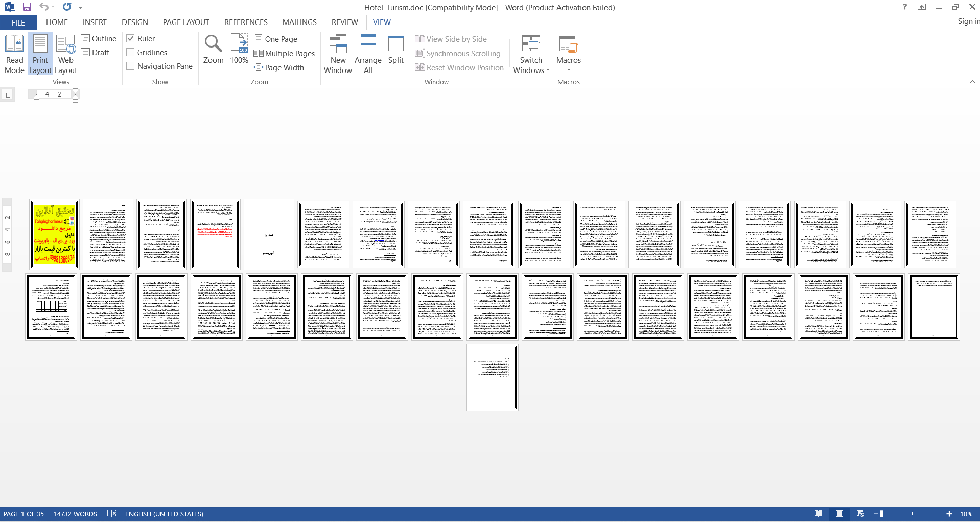Split the document window
Screen dimensions: 980x522
pos(396,50)
